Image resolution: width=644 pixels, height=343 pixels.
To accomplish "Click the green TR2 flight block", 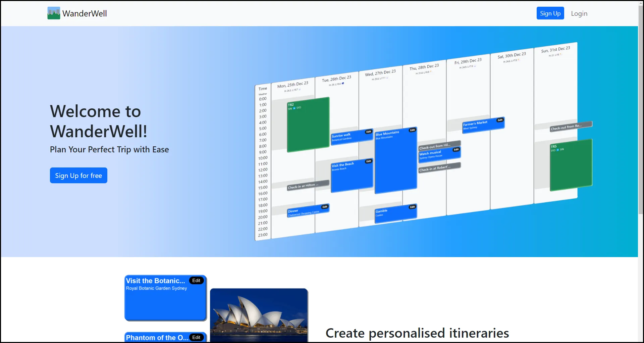I will click(x=308, y=125).
